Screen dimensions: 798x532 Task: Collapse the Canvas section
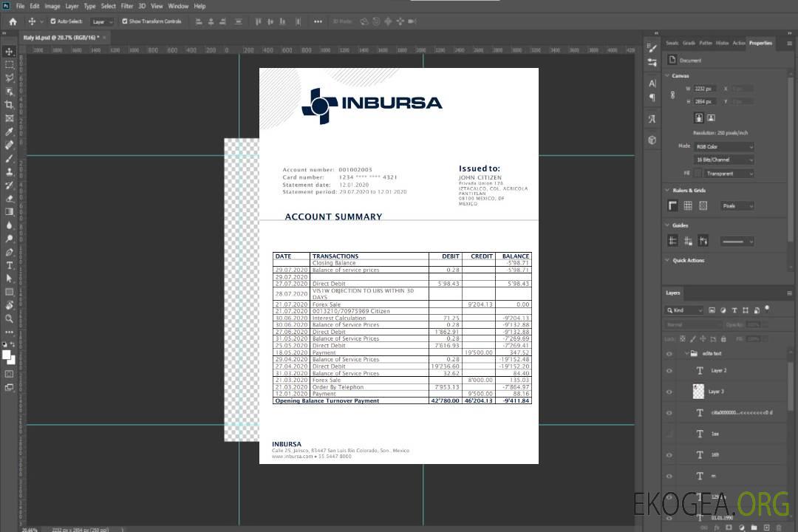pos(667,75)
